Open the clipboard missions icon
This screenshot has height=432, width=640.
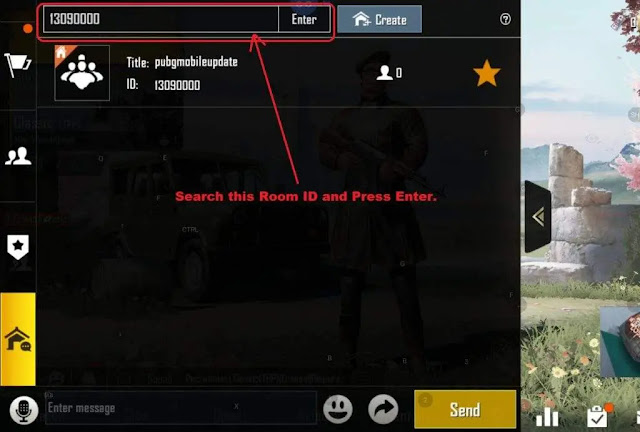coord(598,416)
